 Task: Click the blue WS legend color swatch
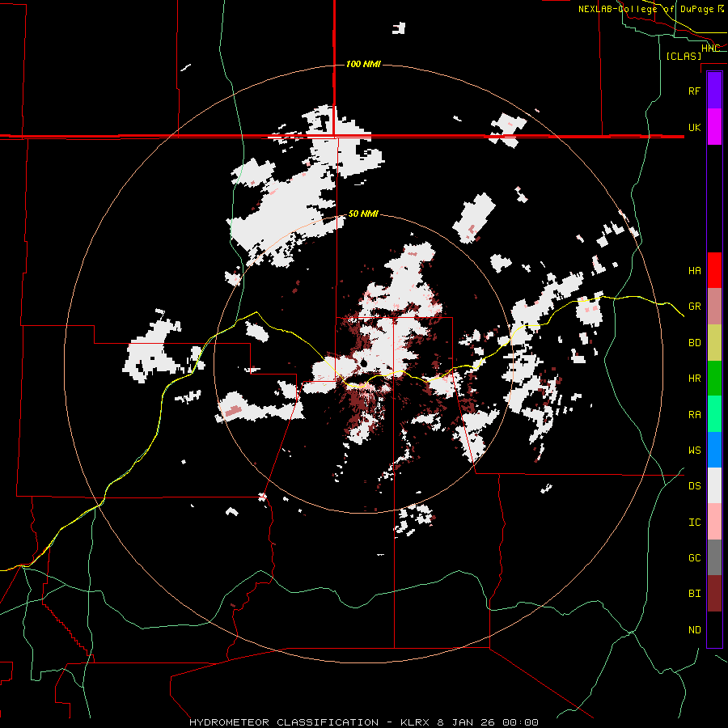click(714, 450)
